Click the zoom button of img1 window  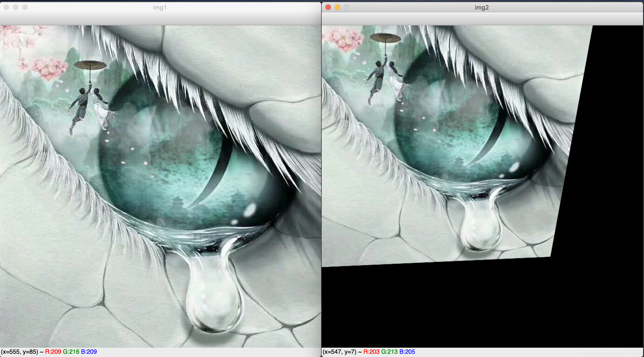pyautogui.click(x=25, y=7)
